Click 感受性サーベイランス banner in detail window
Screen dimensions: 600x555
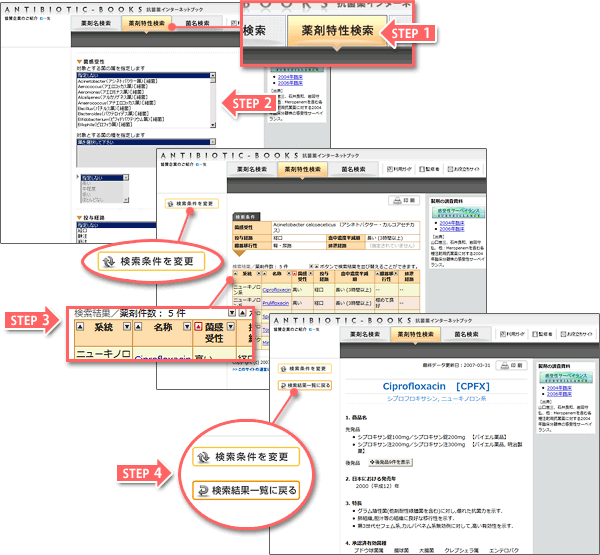tap(566, 377)
